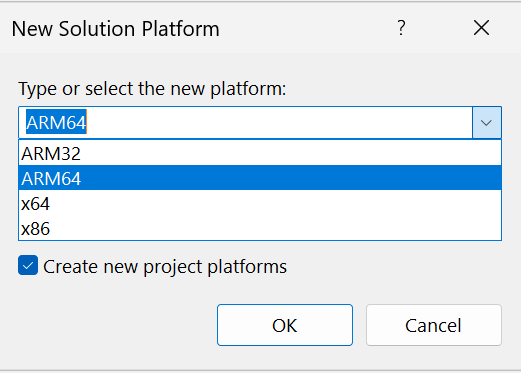Uncheck the Create new project platforms checkbox
521x373 pixels.
pos(28,265)
